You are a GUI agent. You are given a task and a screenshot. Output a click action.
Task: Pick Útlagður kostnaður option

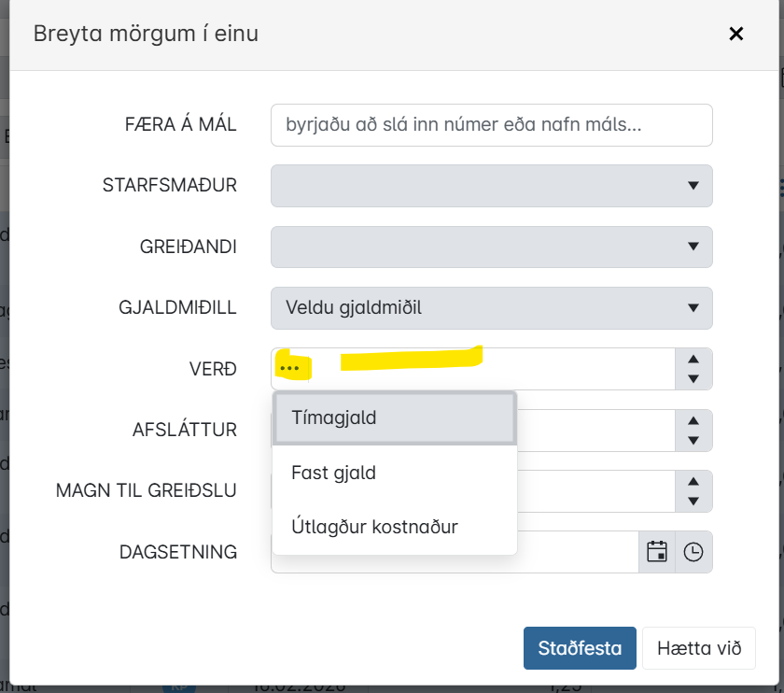tap(395, 527)
